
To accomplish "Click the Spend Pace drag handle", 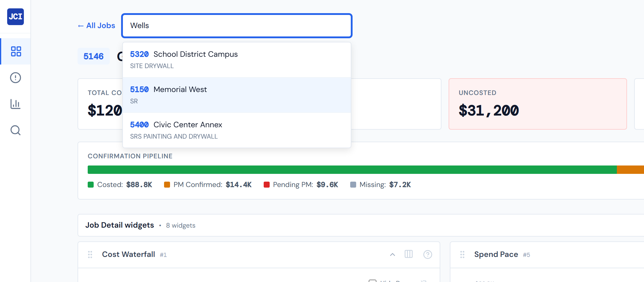I will tap(462, 255).
